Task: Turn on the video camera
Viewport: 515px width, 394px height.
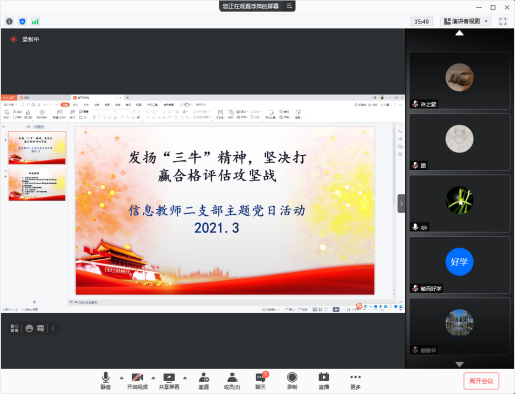Action: [137, 381]
